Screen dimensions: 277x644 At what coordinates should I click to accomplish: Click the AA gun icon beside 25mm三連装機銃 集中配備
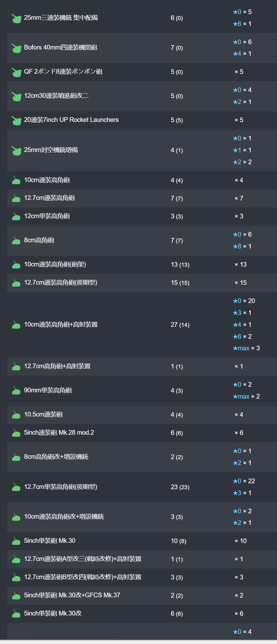click(x=16, y=18)
